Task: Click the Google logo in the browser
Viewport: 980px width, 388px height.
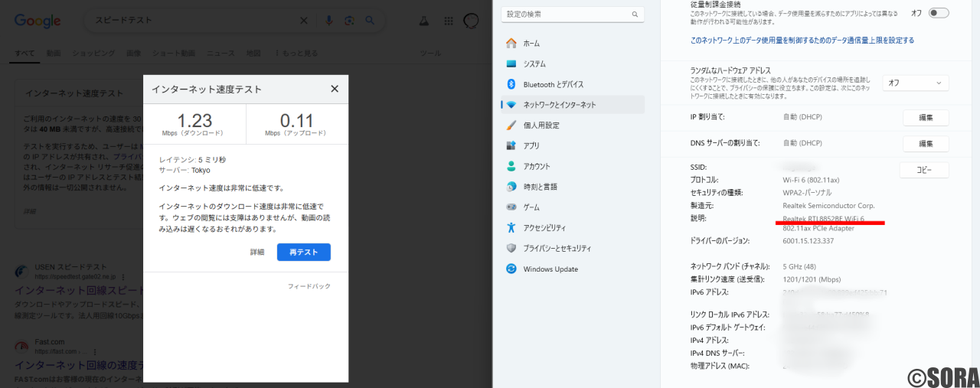Action: 38,21
